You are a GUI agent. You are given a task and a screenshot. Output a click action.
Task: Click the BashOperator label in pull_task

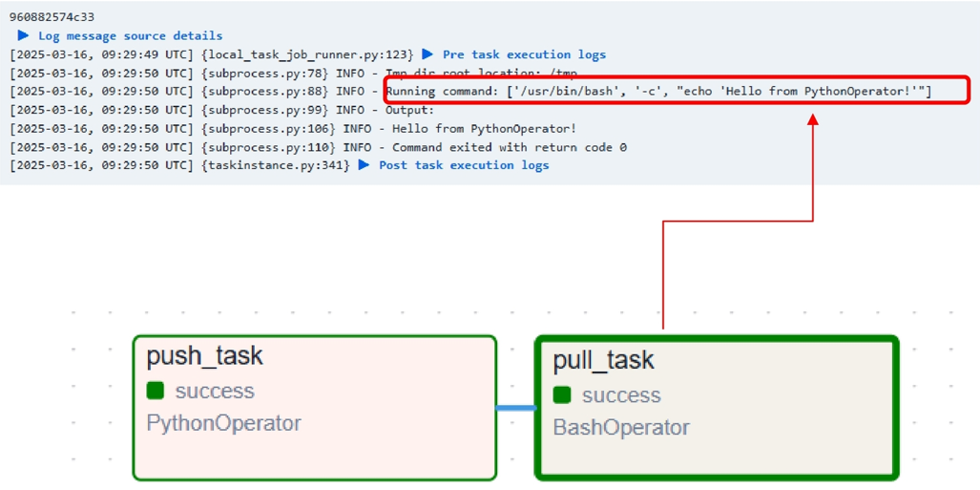pos(621,427)
